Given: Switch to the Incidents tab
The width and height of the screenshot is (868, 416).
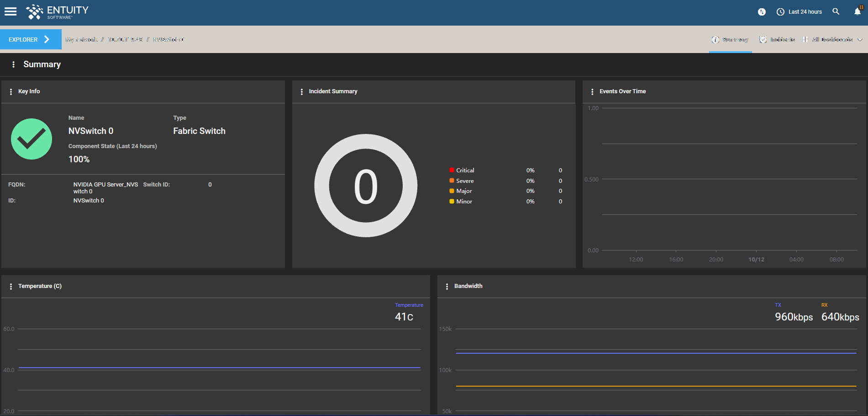Looking at the screenshot, I should 777,40.
